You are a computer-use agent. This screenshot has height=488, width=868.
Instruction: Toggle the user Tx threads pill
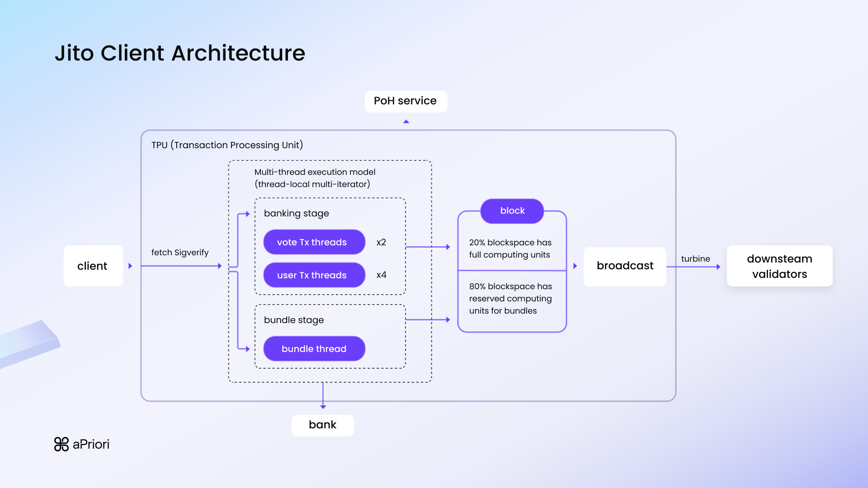click(314, 275)
